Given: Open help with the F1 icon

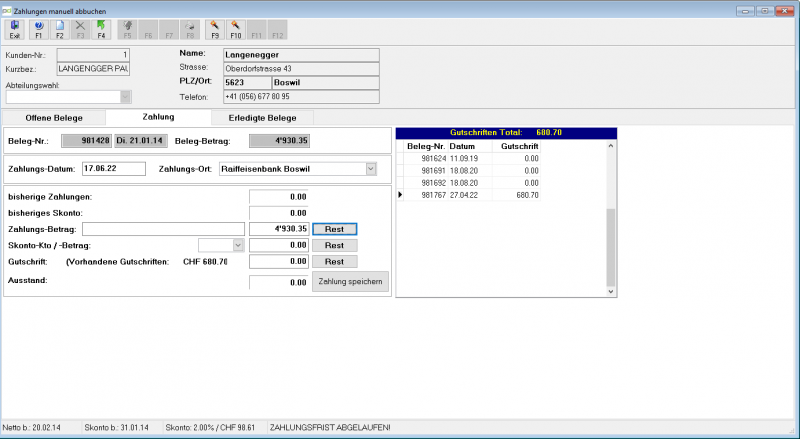Looking at the screenshot, I should point(39,30).
